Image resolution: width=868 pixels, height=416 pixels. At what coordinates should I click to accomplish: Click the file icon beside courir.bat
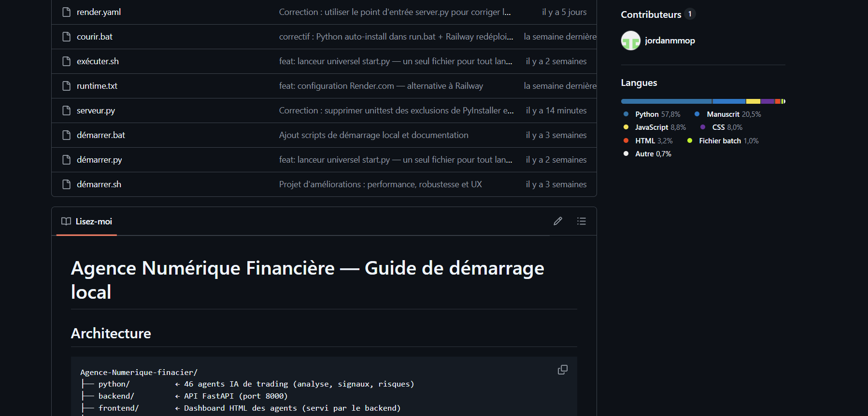pos(67,37)
